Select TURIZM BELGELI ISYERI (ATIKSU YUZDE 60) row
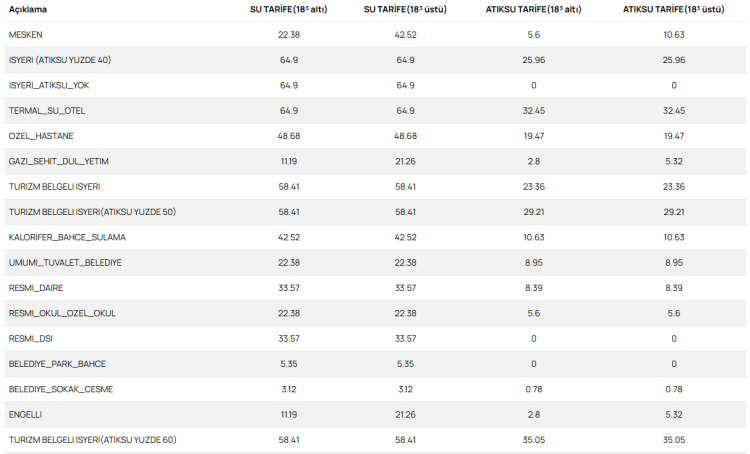750x454 pixels. pos(92,439)
